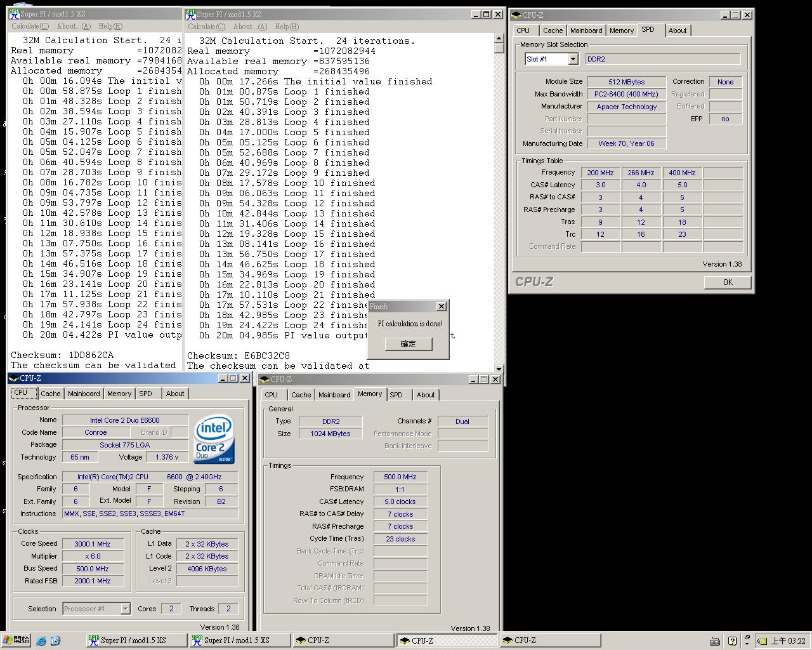Click the question mark help icon in the tray
Viewport: 812px width, 650px height.
[x=732, y=640]
